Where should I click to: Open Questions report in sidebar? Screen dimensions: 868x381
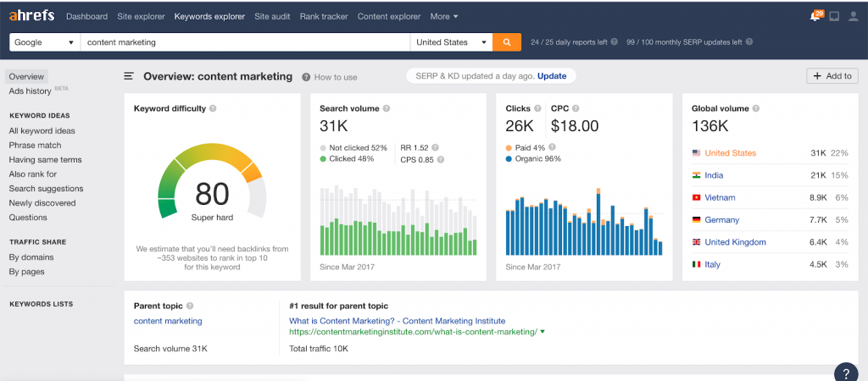28,218
